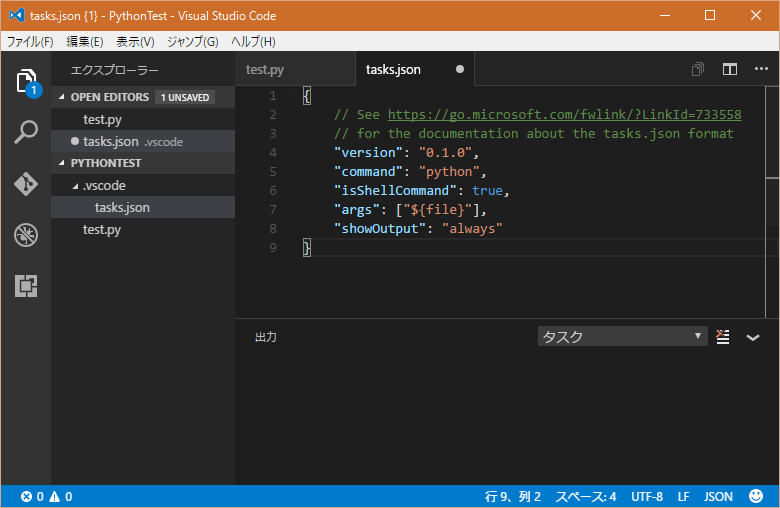The image size is (780, 508).
Task: Fold the code block at line 1
Action: pyautogui.click(x=292, y=95)
